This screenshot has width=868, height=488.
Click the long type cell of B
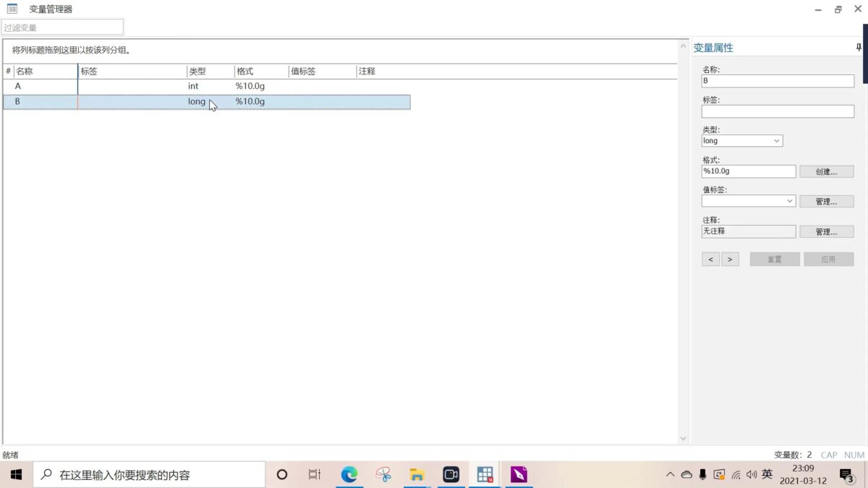[197, 102]
